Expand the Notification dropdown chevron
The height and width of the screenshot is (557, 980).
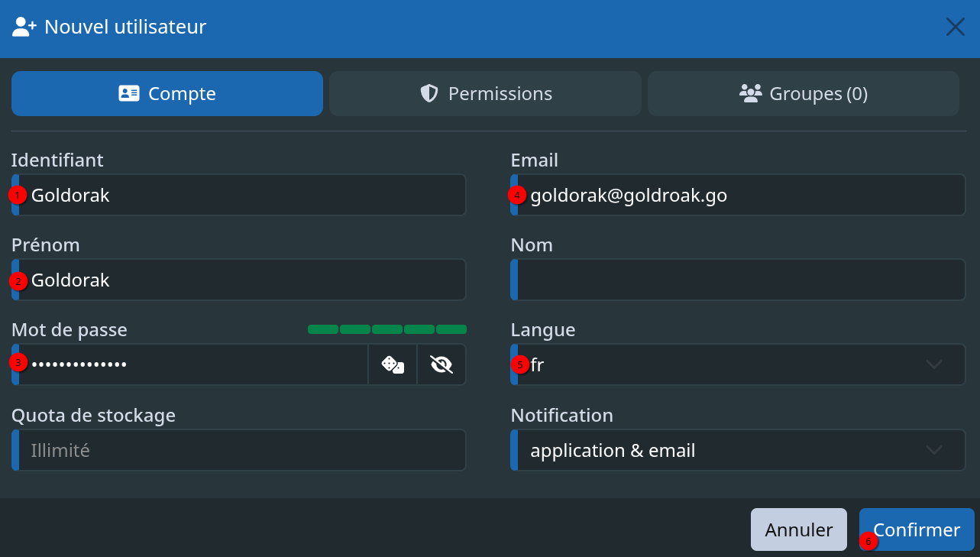(934, 450)
